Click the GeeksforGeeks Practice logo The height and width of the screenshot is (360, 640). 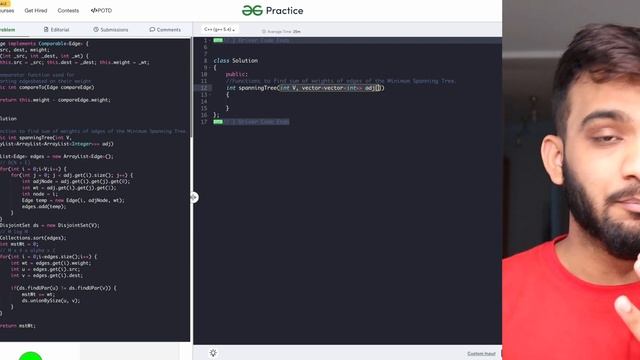tap(272, 11)
